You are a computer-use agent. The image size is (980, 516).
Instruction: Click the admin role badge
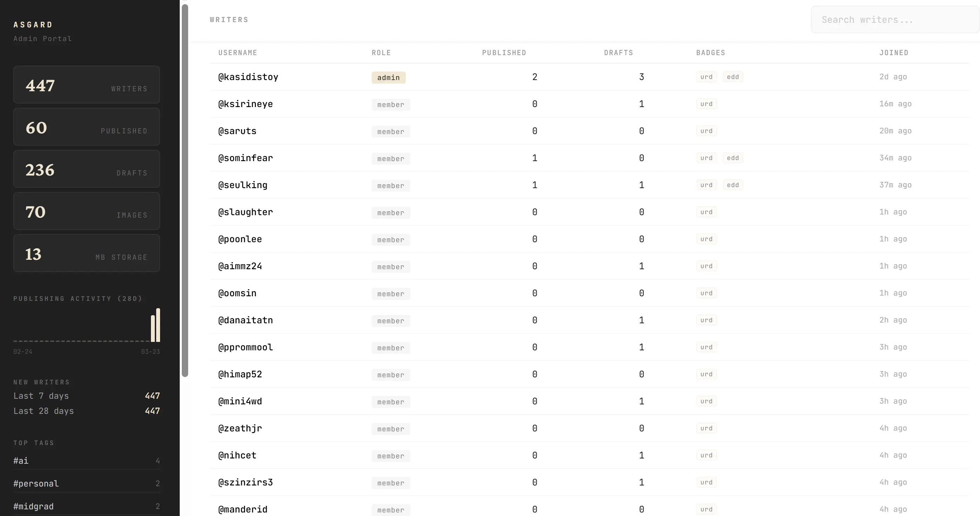388,78
